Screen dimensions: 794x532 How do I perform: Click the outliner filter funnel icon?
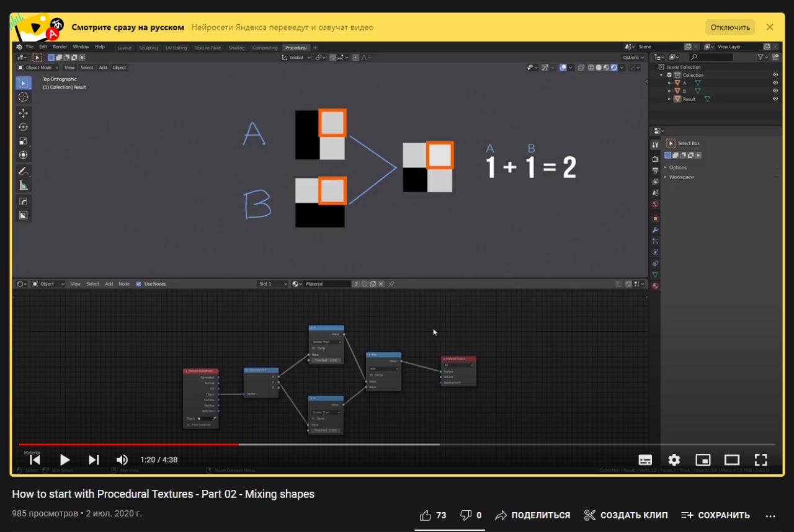coord(761,57)
